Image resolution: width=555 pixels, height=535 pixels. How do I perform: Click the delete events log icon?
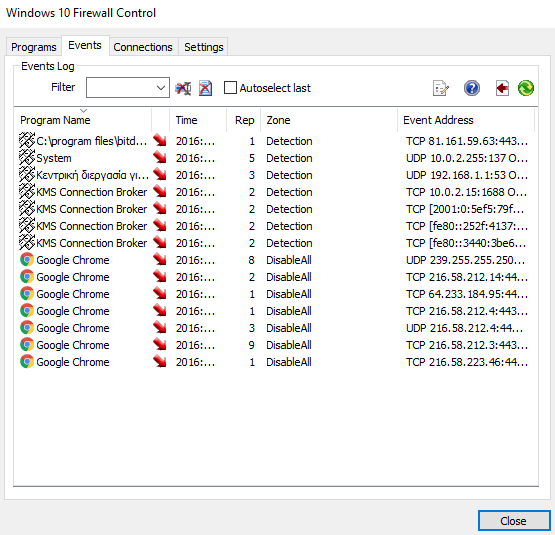[205, 88]
